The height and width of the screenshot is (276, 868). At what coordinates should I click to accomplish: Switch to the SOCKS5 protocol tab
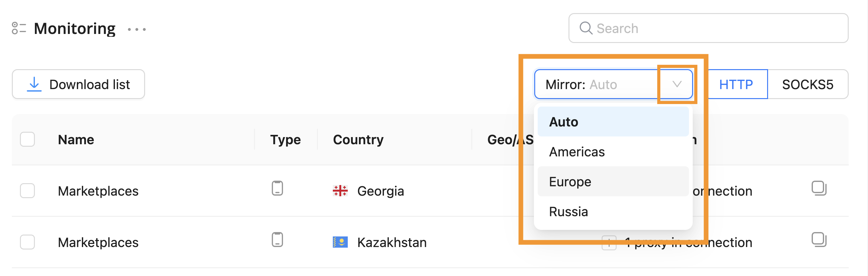[x=807, y=84]
